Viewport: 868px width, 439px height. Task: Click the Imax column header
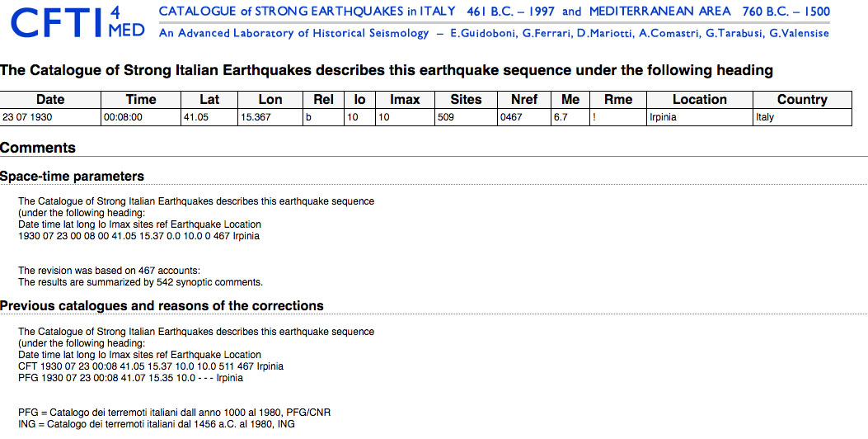405,99
